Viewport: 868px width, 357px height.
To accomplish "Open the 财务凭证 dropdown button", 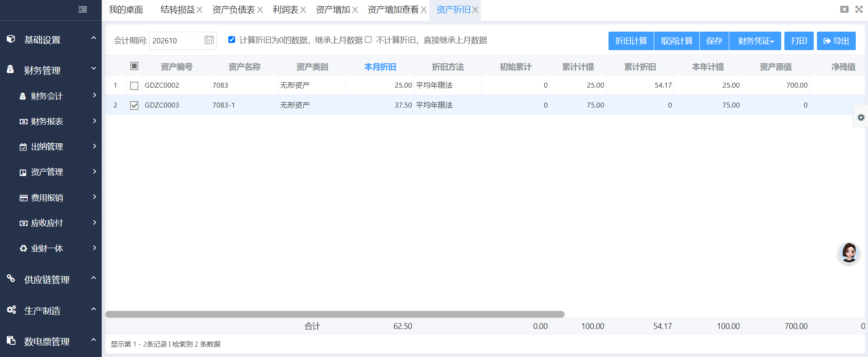I will coord(755,41).
